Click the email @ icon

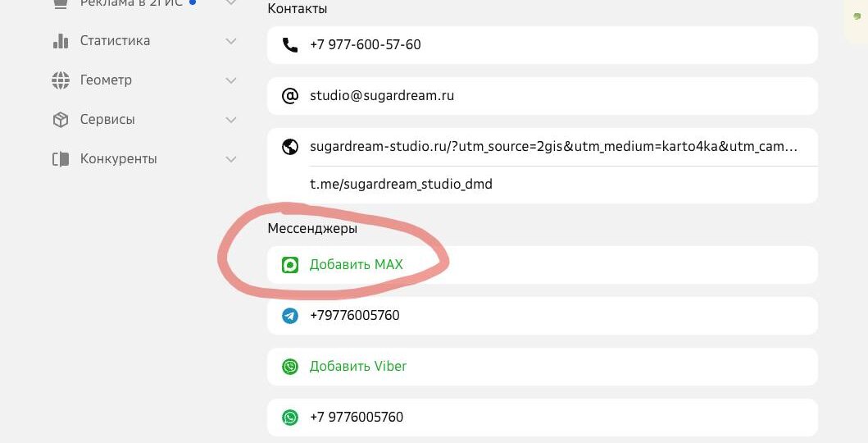click(x=290, y=96)
